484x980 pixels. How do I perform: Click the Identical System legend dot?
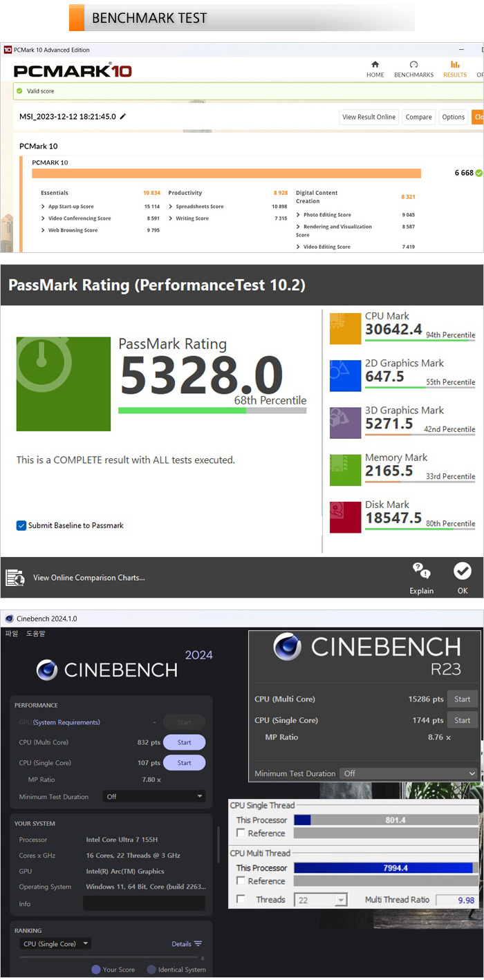click(x=151, y=970)
